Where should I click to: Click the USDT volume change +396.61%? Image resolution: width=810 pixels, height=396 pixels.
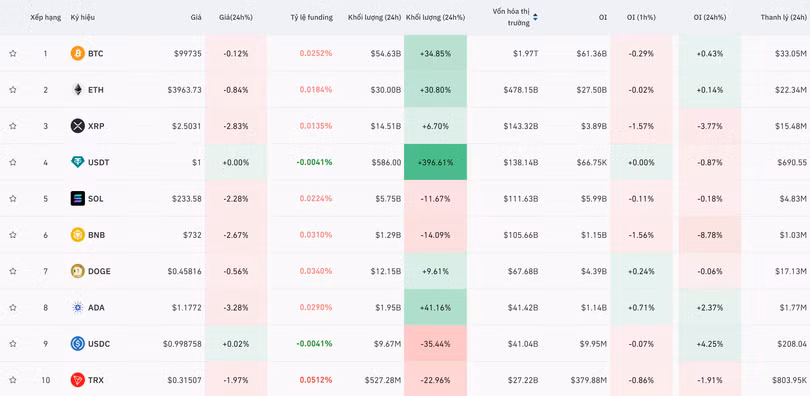coord(435,162)
